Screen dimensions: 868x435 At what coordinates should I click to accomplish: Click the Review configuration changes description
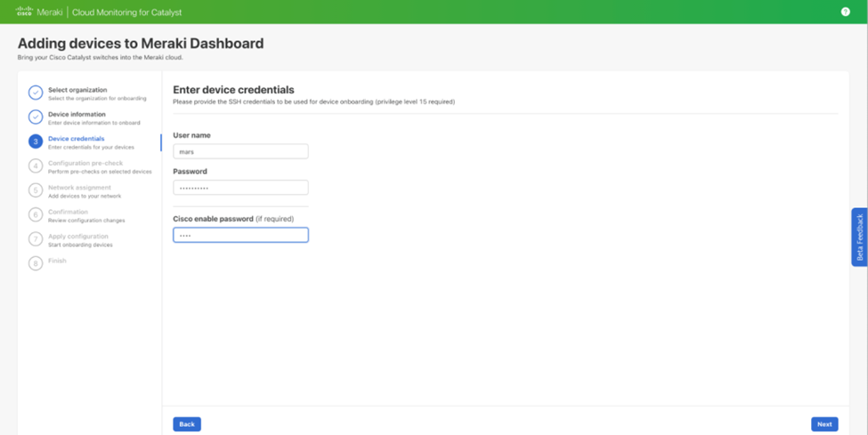[86, 221]
